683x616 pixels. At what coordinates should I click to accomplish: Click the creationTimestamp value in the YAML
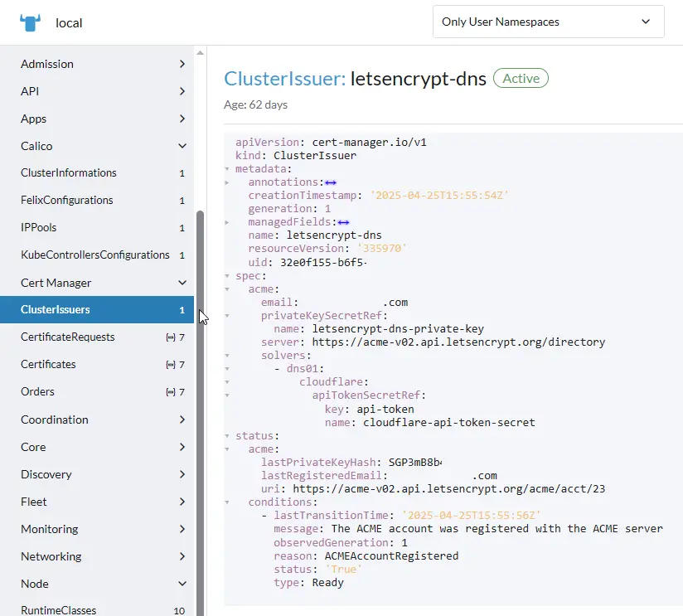[439, 196]
